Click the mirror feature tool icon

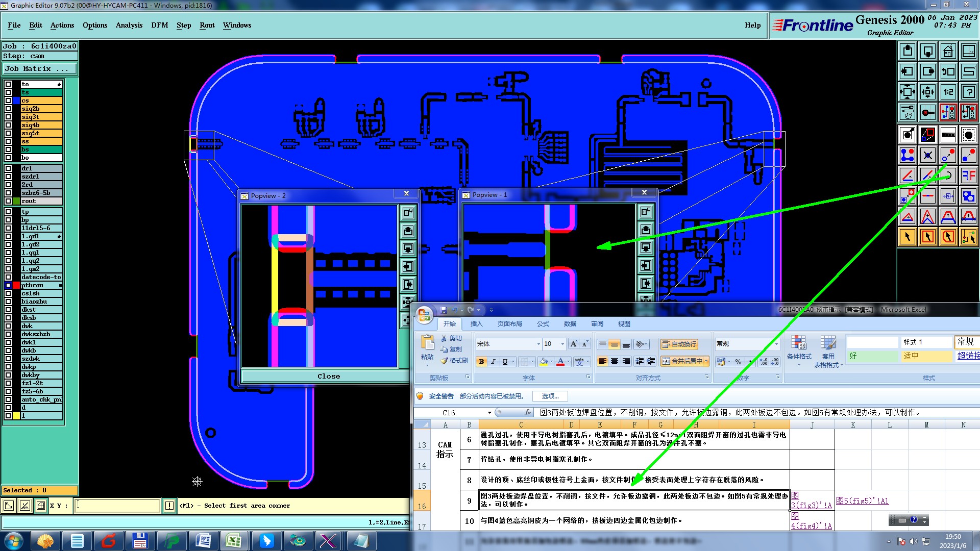(x=968, y=176)
